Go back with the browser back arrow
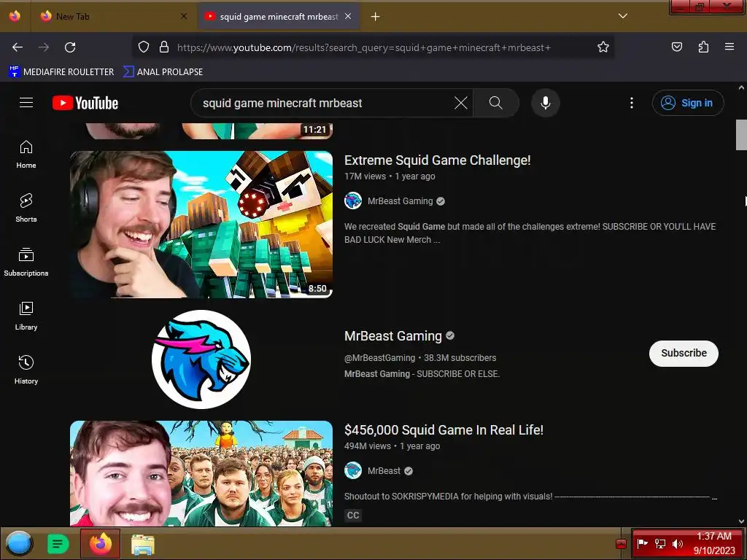The height and width of the screenshot is (560, 747). [18, 47]
